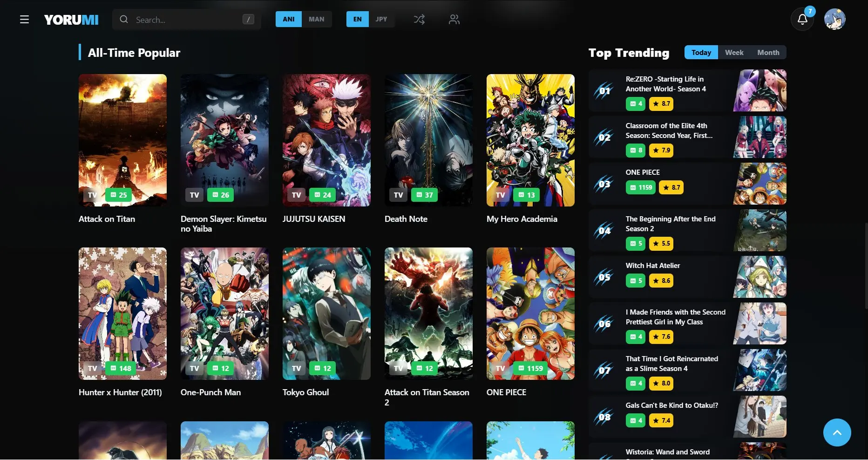The image size is (868, 460).
Task: Open the user avatar profile menu
Action: [835, 19]
